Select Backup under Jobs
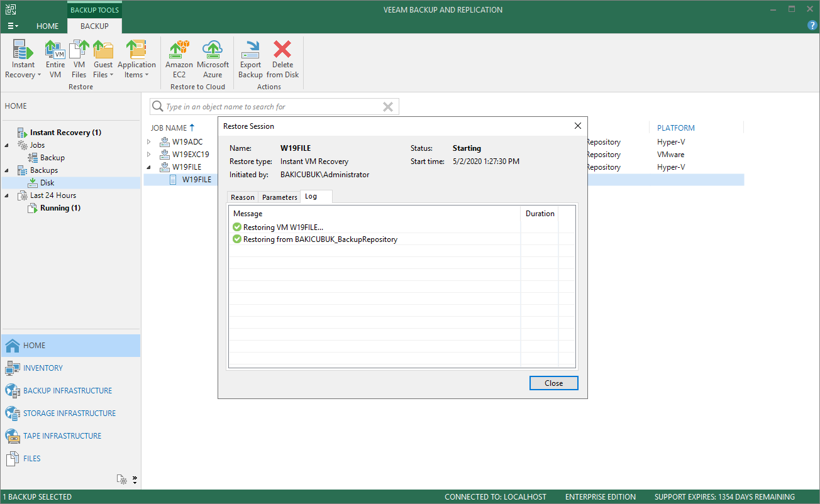The width and height of the screenshot is (820, 504). pyautogui.click(x=52, y=158)
